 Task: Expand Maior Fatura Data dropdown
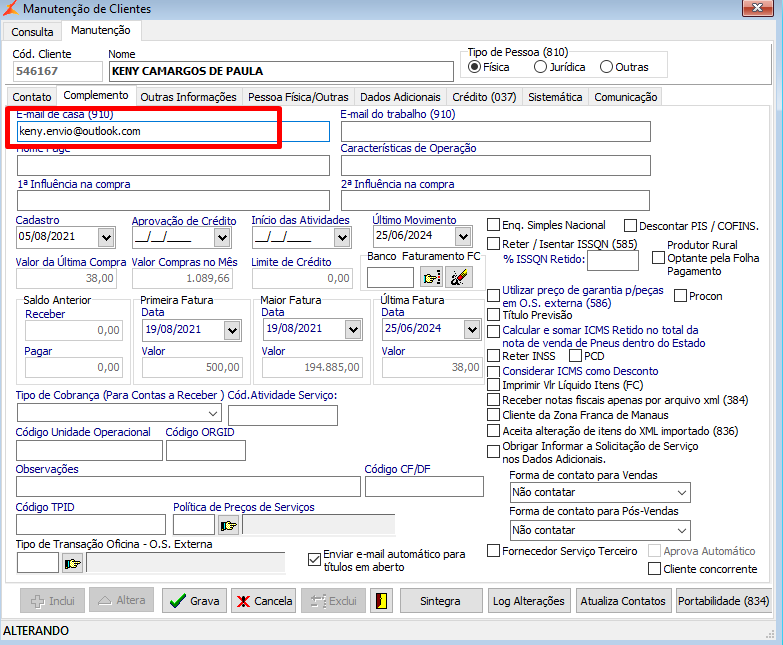coord(353,329)
